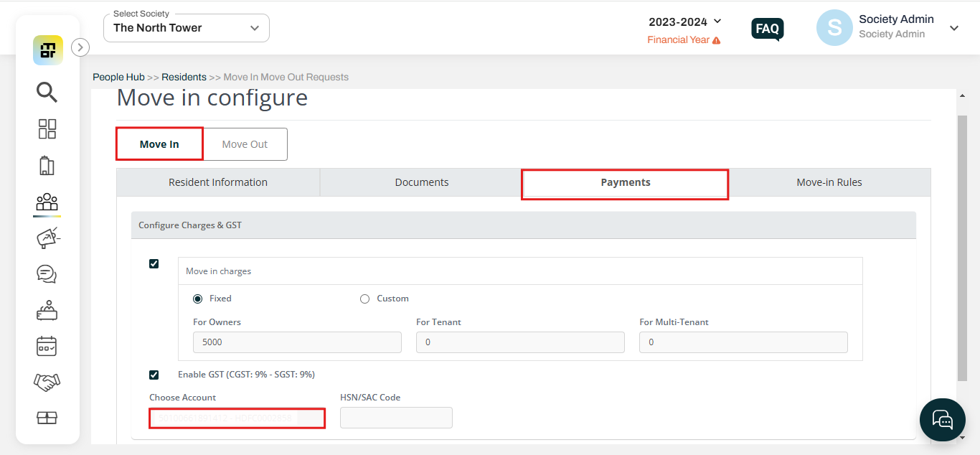Click the Handshake vendor icon in sidebar
The image size is (980, 455).
[47, 382]
